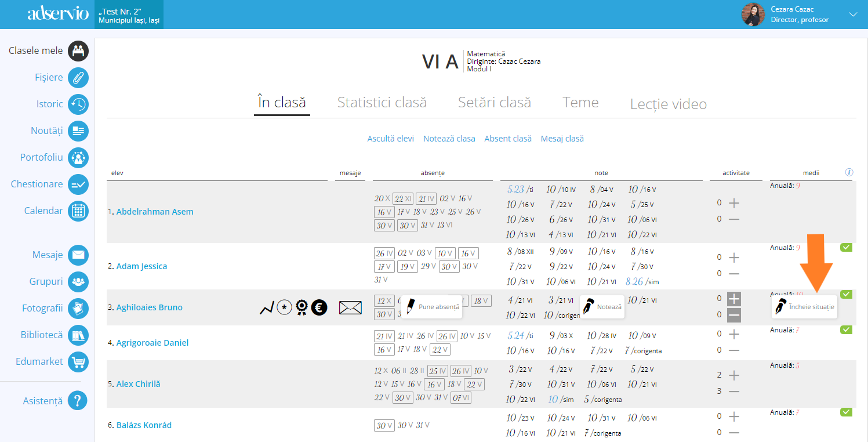This screenshot has width=868, height=442.
Task: Open the Calendar icon in sidebar
Action: tap(78, 211)
